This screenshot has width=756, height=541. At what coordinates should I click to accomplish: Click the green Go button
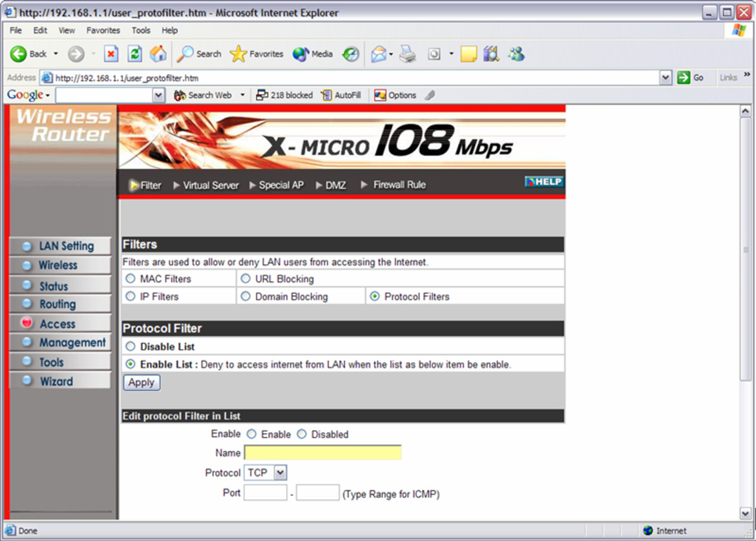point(690,77)
